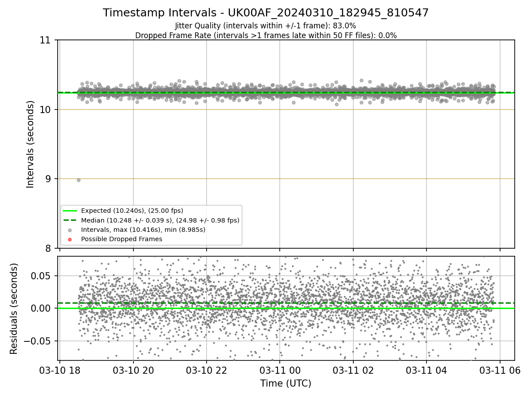Screen dimensions: 532x399
Task: Click the 'Residuals (seconds)' y-axis label
Action: coord(14,309)
